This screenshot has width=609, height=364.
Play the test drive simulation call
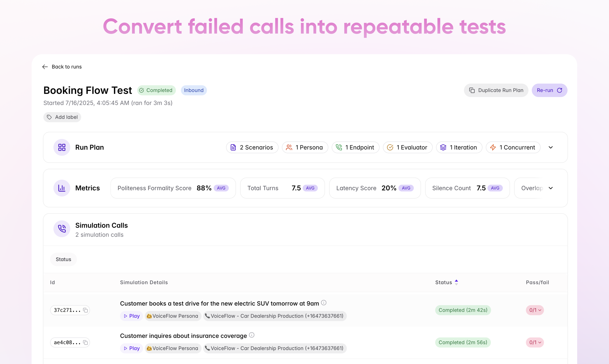(132, 316)
